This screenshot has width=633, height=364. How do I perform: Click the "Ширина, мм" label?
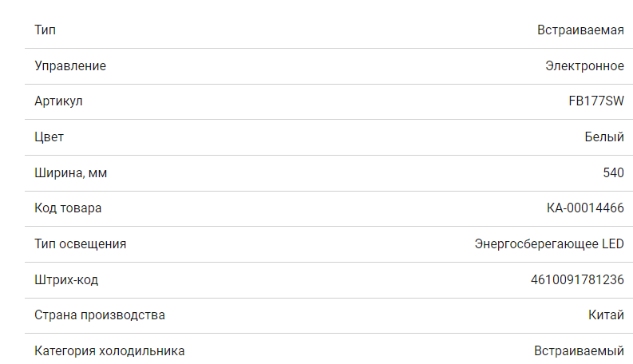[x=70, y=172]
